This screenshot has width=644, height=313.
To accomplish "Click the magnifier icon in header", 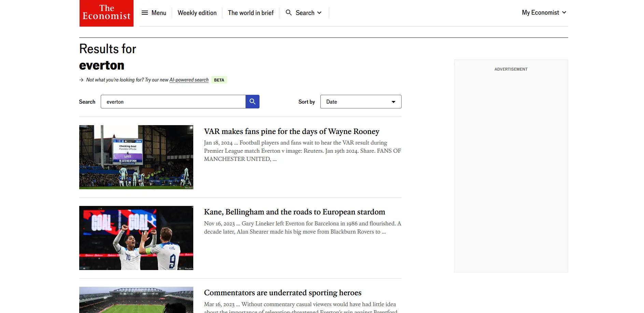I will [x=289, y=13].
